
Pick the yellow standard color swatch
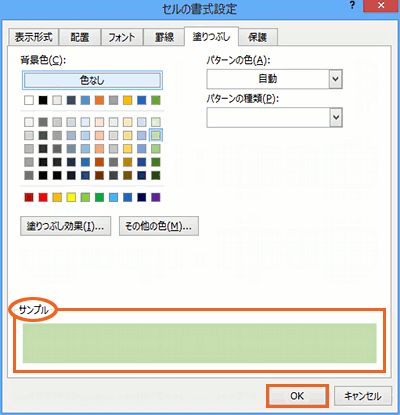pyautogui.click(x=71, y=197)
